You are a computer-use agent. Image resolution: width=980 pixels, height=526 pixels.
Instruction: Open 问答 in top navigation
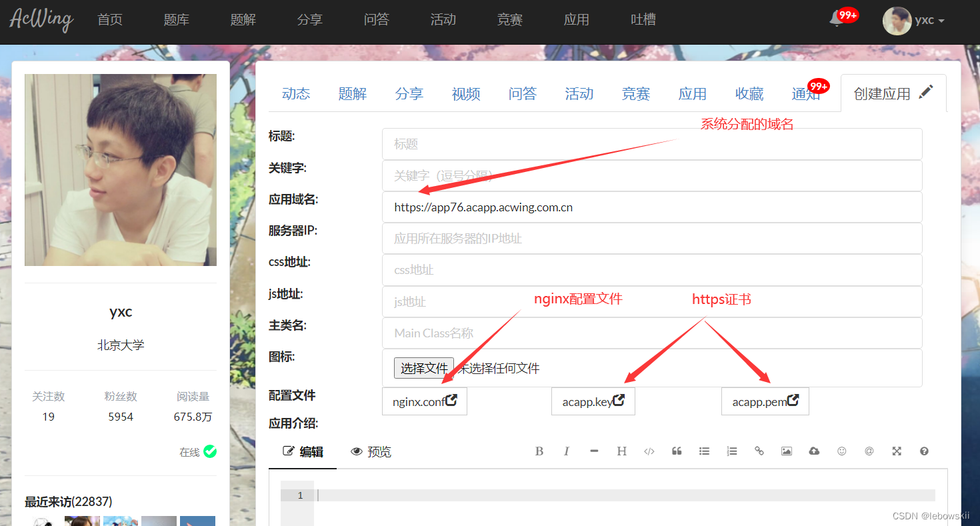click(x=377, y=20)
